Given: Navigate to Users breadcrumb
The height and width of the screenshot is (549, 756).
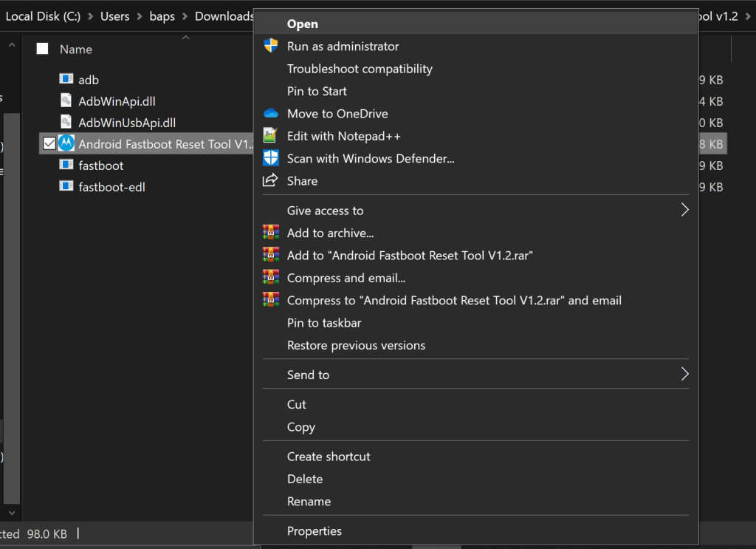Looking at the screenshot, I should [114, 16].
